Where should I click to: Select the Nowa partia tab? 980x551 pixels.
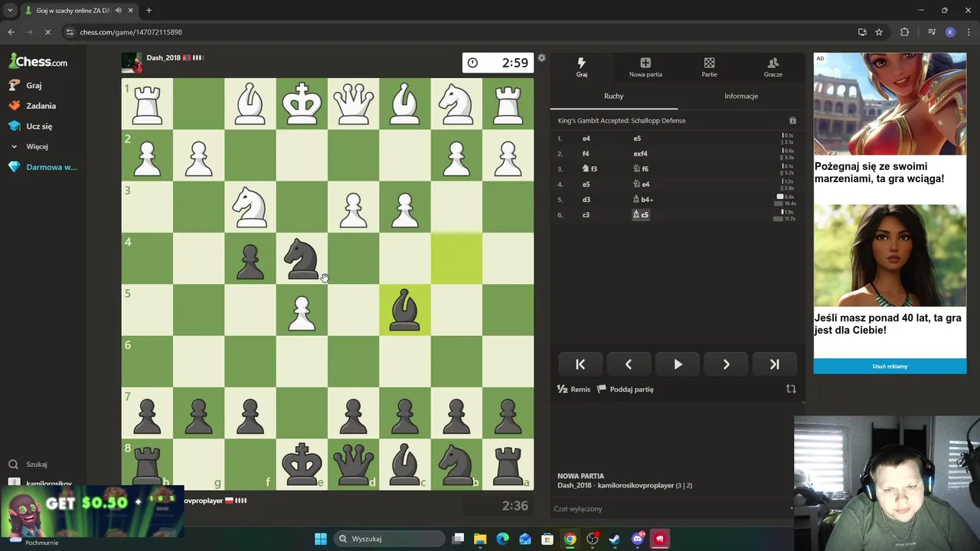(645, 67)
